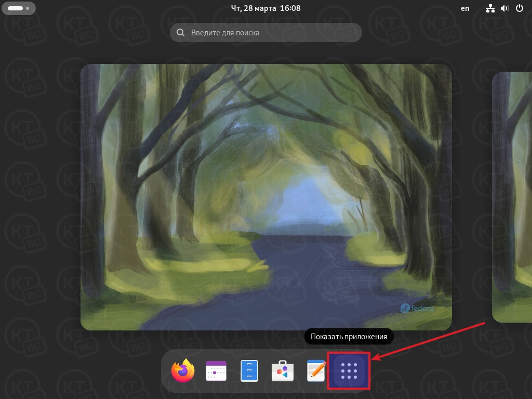This screenshot has height=399, width=532.
Task: Open the volume indicator
Action: 505,8
